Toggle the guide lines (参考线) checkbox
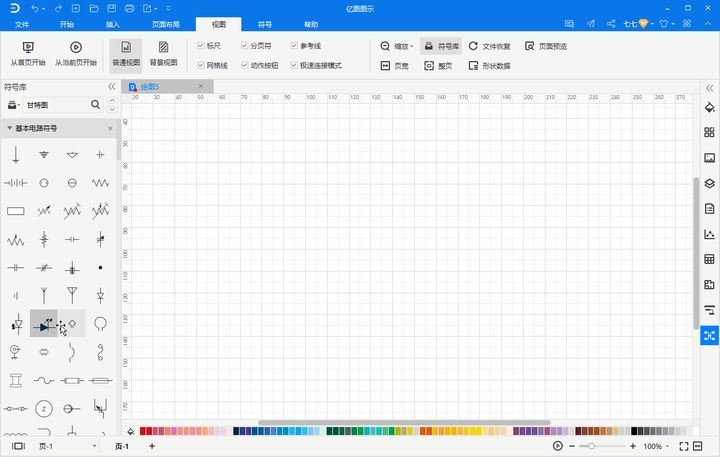The image size is (720, 457). 294,45
